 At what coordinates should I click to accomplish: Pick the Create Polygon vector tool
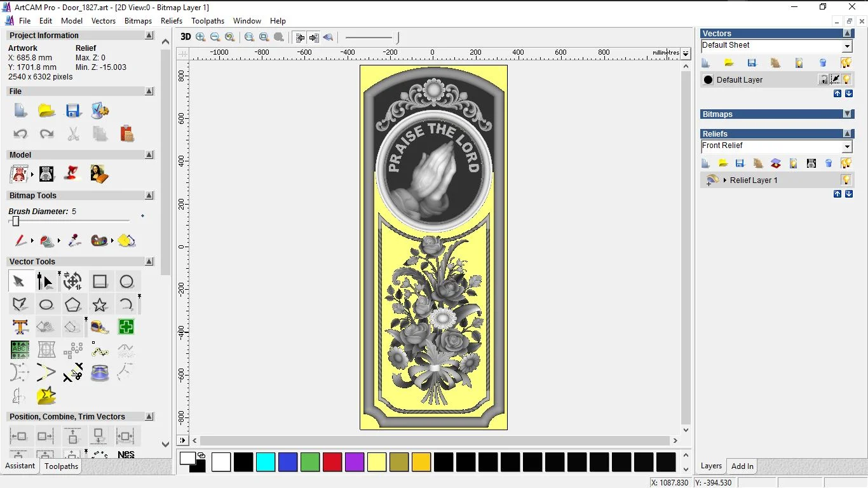(72, 304)
